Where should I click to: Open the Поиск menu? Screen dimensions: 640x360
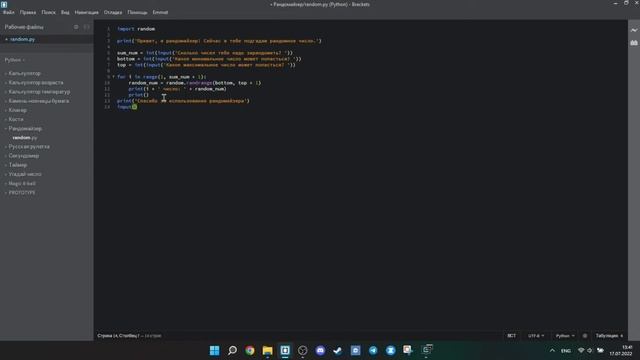pyautogui.click(x=48, y=12)
